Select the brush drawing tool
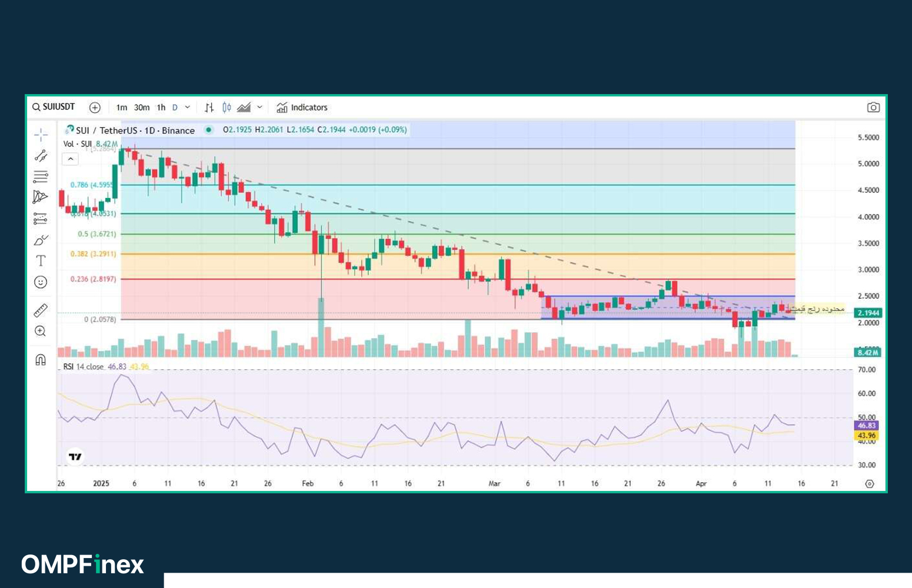Image resolution: width=912 pixels, height=588 pixels. pos(41,240)
